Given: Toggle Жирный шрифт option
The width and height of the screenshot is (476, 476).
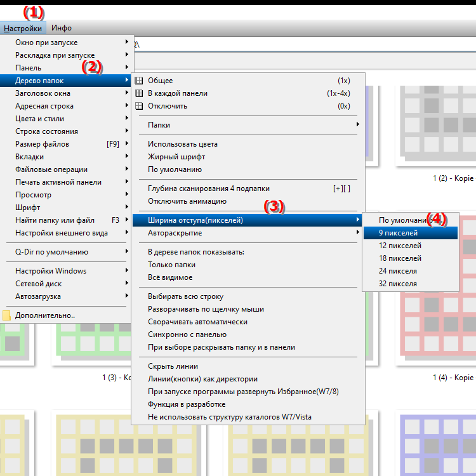Looking at the screenshot, I should click(x=248, y=157).
